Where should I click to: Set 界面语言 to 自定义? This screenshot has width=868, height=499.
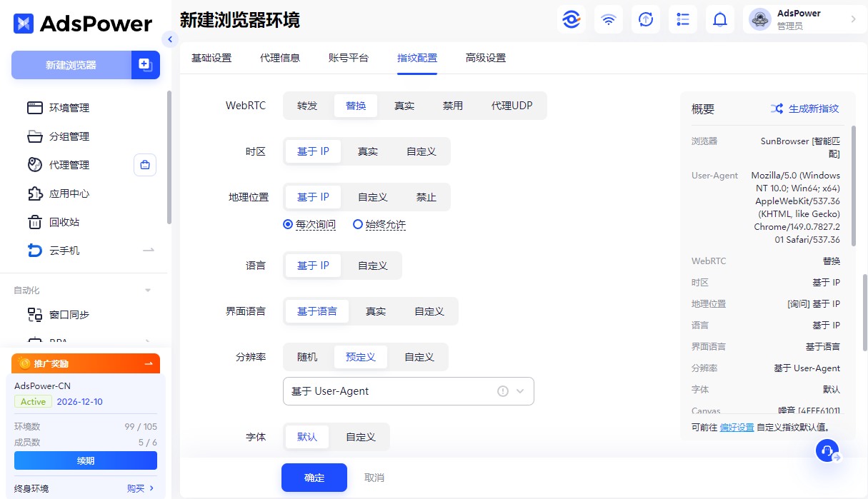point(429,311)
